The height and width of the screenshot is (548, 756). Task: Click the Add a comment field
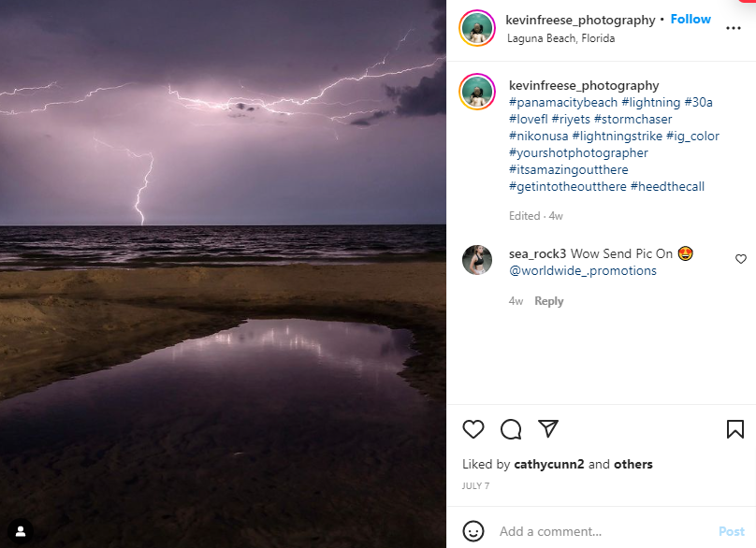pos(599,531)
